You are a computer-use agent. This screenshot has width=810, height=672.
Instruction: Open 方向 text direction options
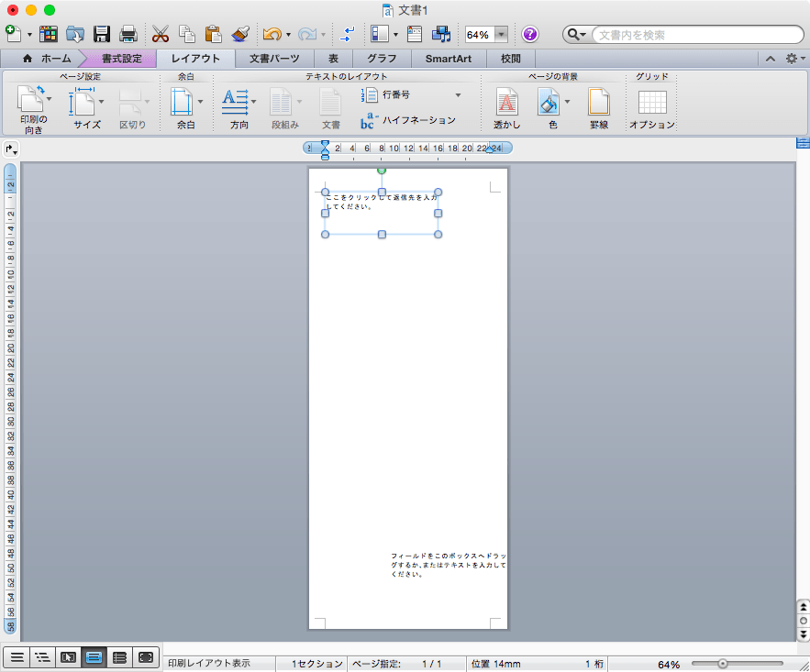tap(239, 108)
